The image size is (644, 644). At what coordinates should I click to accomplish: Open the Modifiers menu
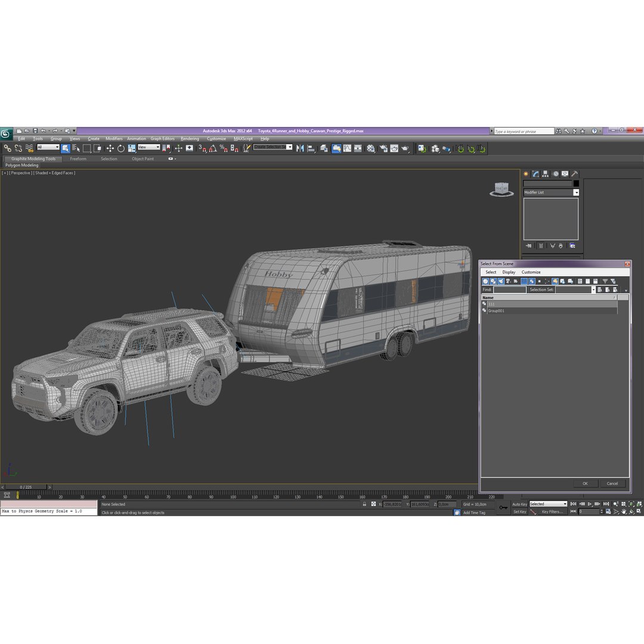(x=114, y=139)
